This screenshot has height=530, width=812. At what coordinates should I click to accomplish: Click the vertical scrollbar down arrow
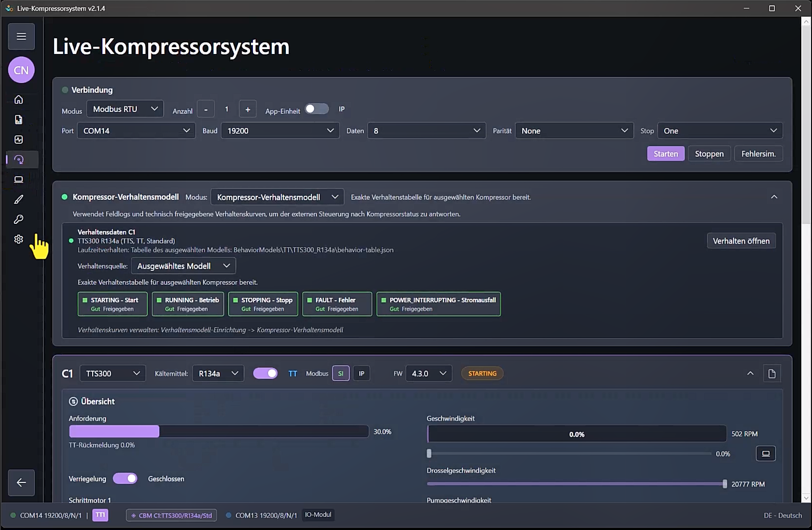[806, 498]
